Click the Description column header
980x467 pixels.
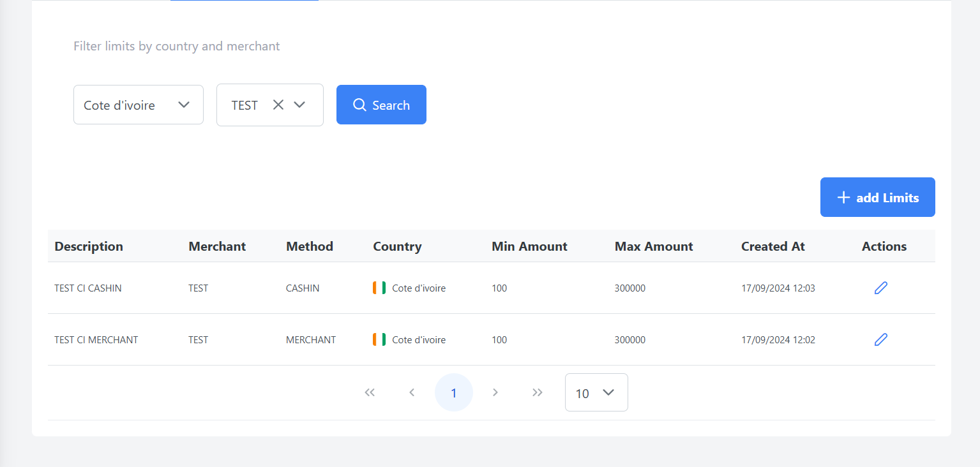(88, 246)
